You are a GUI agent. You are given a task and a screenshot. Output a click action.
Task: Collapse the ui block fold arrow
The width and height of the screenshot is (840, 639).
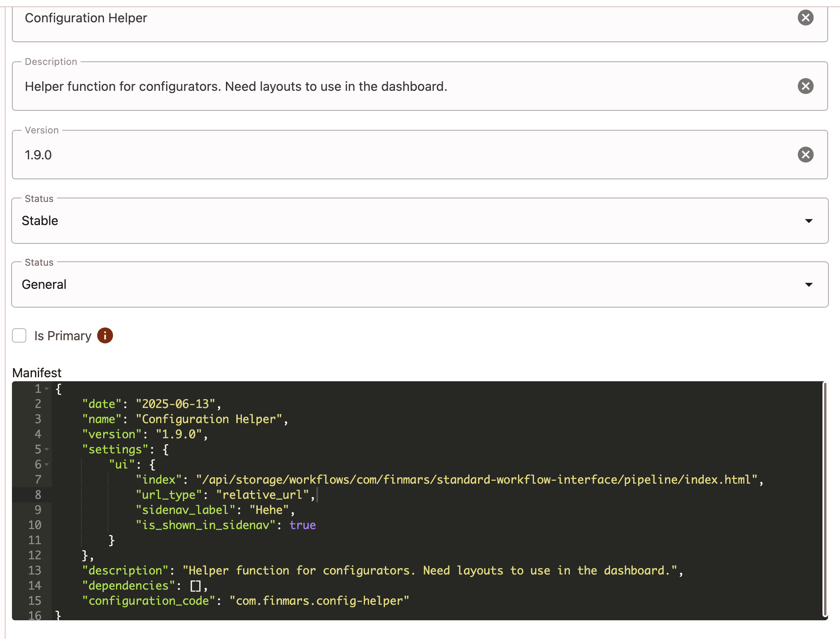[x=47, y=465]
